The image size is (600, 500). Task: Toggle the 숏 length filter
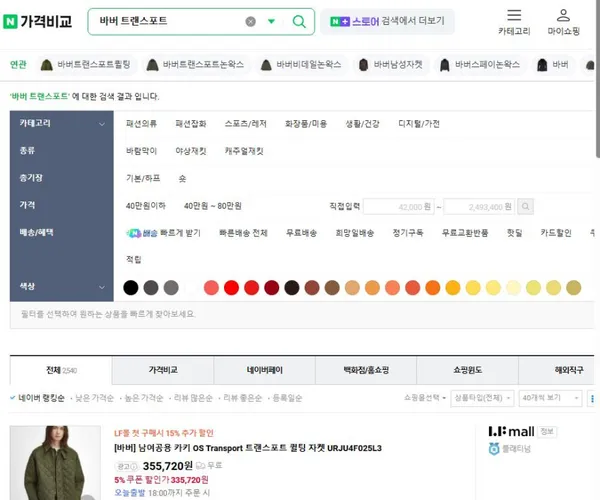click(x=182, y=178)
